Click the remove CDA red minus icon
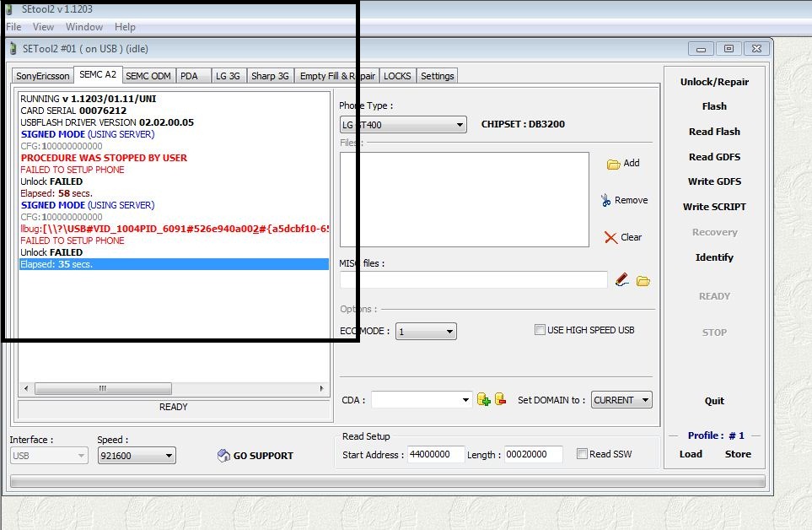This screenshot has height=530, width=812. [500, 398]
